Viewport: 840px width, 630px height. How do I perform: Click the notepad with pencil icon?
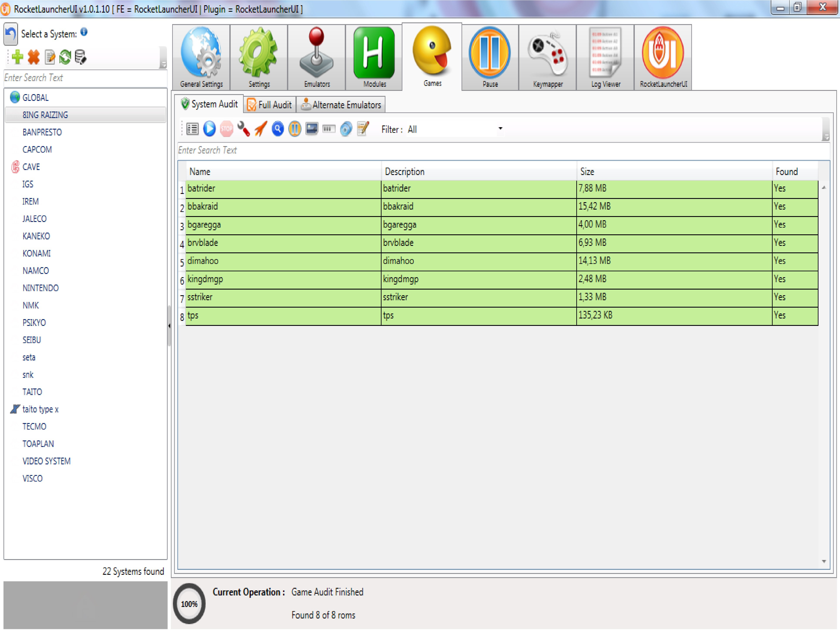pos(363,129)
